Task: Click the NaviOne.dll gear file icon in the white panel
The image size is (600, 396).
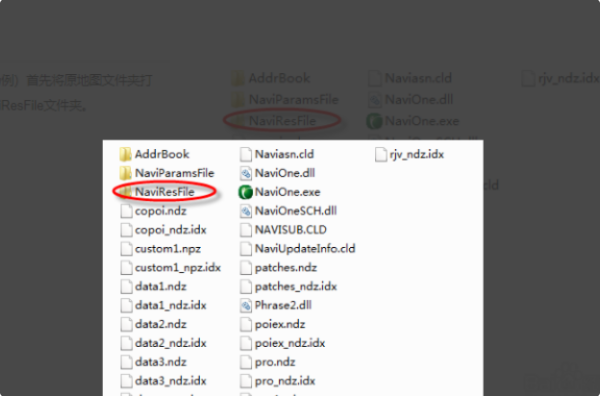Action: [x=246, y=173]
